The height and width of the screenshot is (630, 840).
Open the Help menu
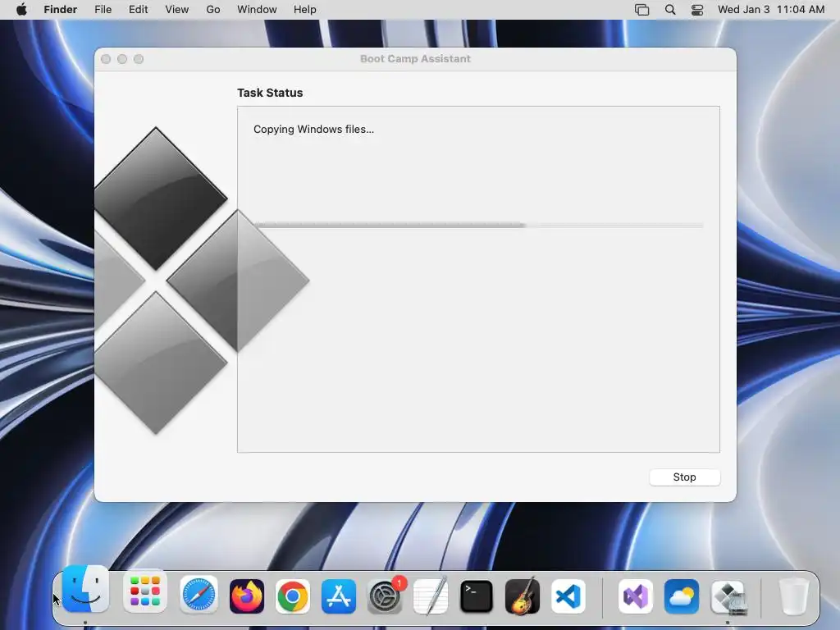305,10
